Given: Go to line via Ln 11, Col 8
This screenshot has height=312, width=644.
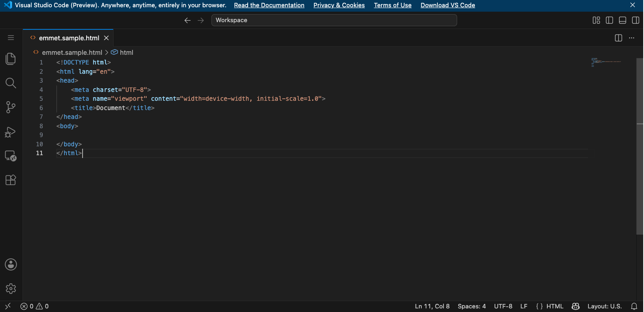Looking at the screenshot, I should click(432, 306).
